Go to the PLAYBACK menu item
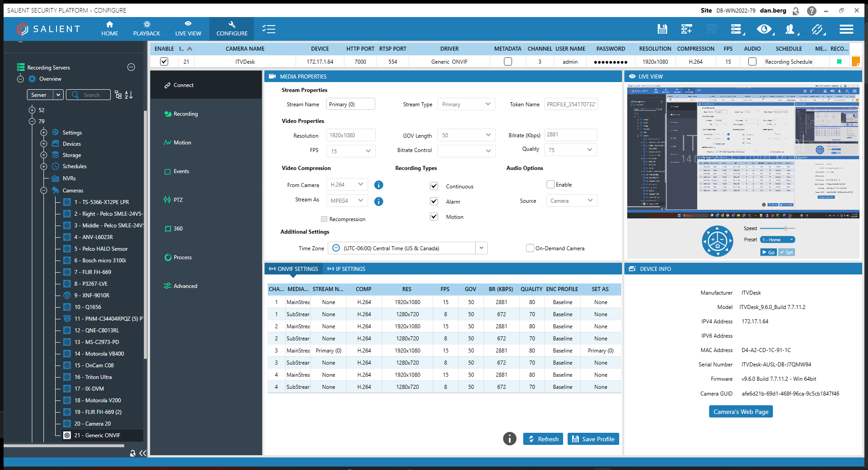This screenshot has height=470, width=868. point(147,29)
